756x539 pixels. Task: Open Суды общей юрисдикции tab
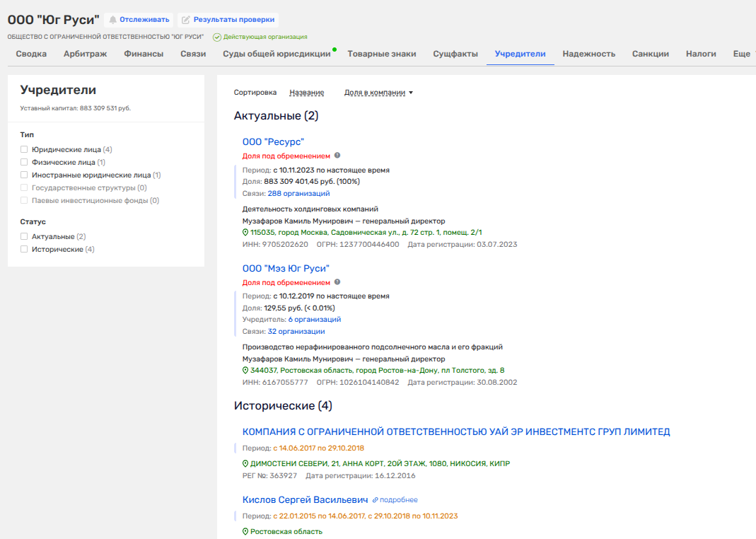pos(277,54)
